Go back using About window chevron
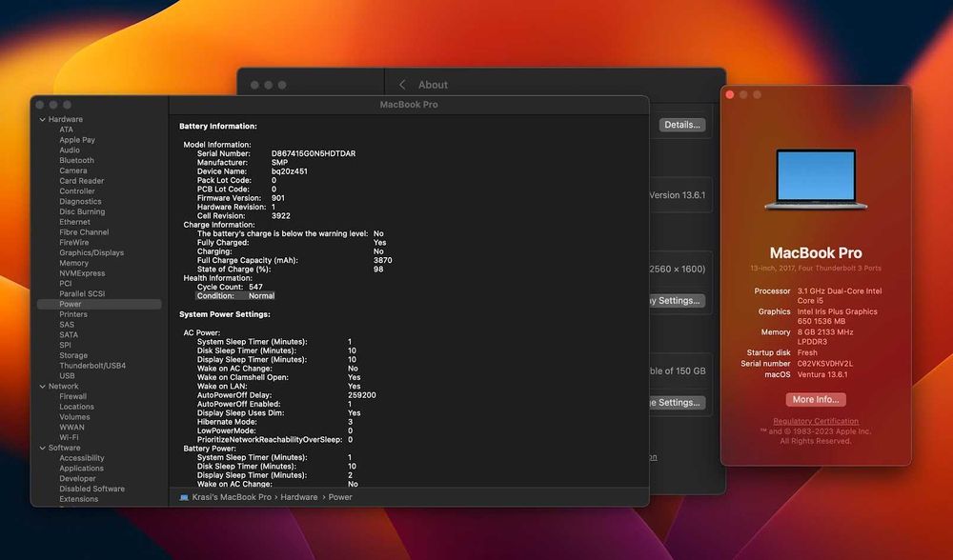953x560 pixels. [x=402, y=85]
